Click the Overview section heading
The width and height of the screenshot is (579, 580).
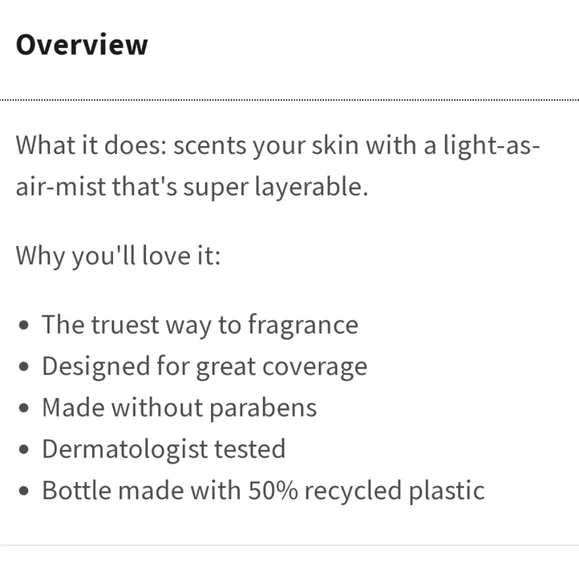pos(82,45)
